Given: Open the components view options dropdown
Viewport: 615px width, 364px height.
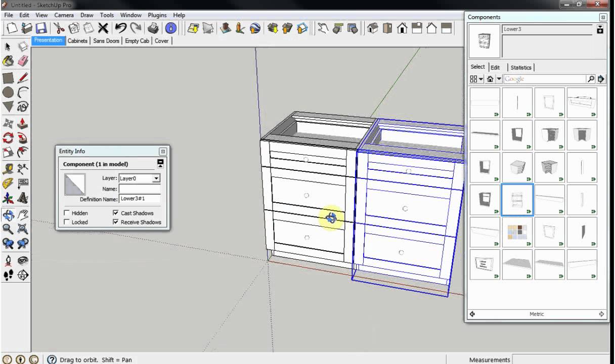Looking at the screenshot, I should 480,79.
